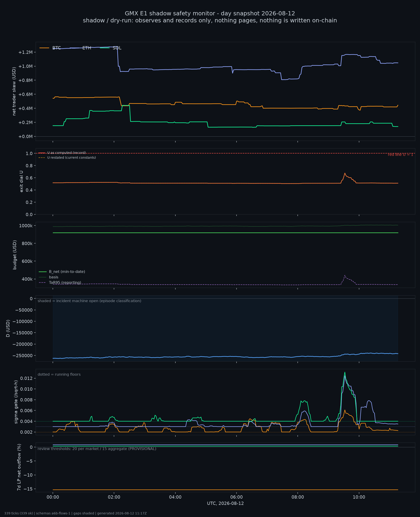Viewport: 420px width, 517px height.
Task: Click the 0.0 tick on exit dial axis
Action: point(29,215)
